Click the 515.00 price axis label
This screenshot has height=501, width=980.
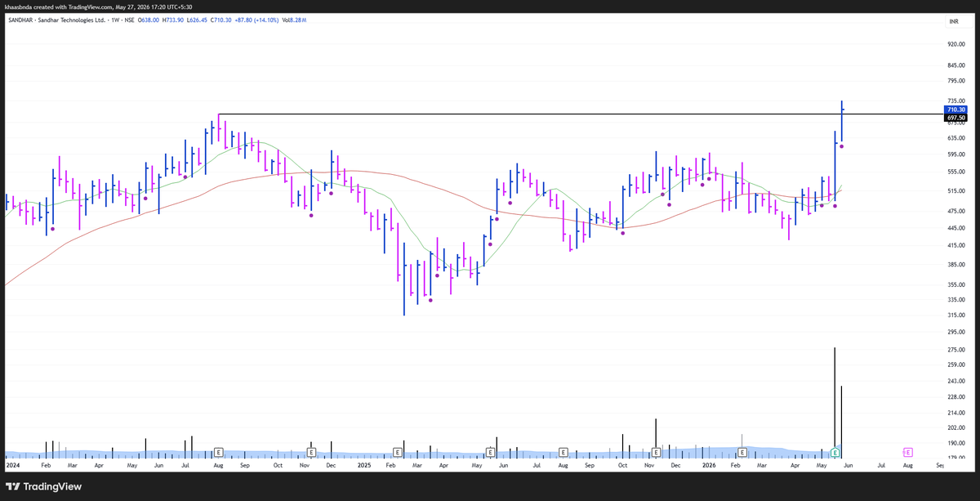(956, 190)
